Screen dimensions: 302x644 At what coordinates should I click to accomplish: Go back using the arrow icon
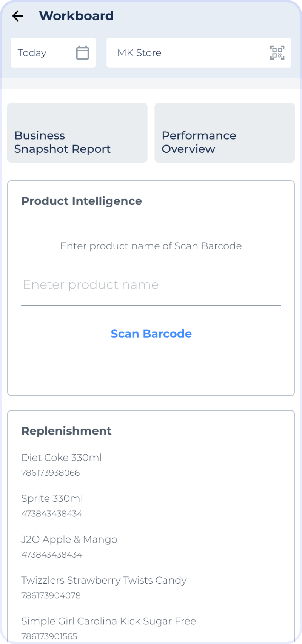18,16
